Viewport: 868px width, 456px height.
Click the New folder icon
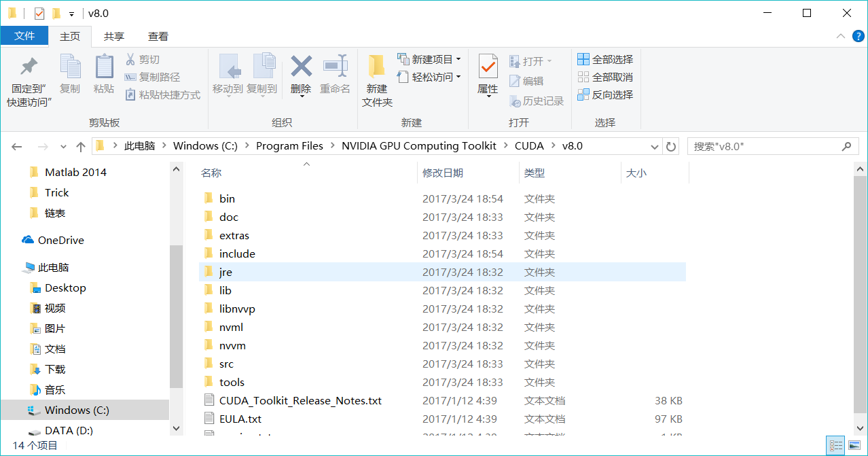(x=377, y=66)
